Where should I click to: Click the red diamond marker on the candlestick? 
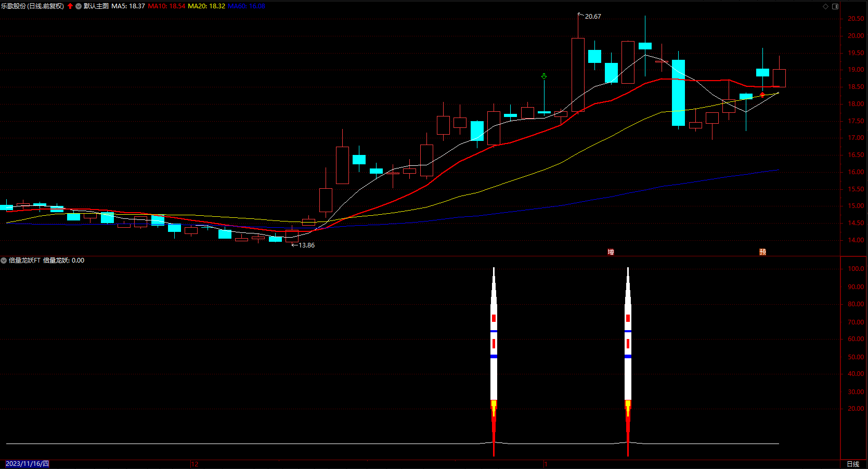click(x=762, y=95)
